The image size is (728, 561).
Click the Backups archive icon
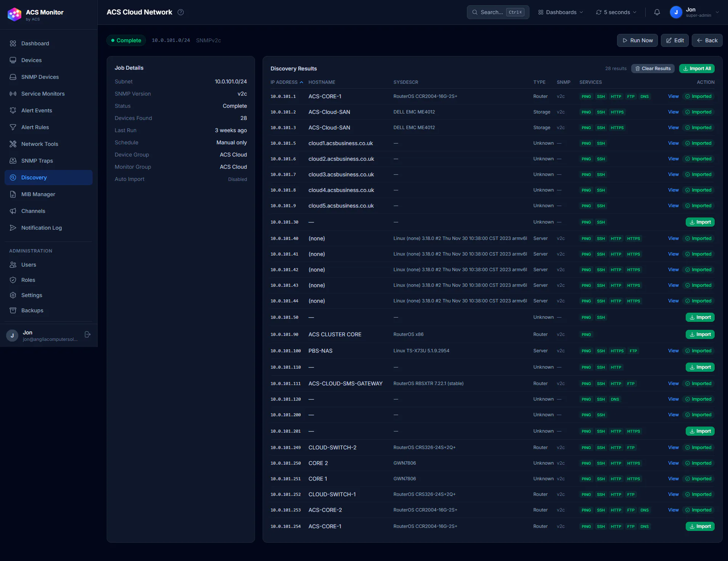[13, 310]
